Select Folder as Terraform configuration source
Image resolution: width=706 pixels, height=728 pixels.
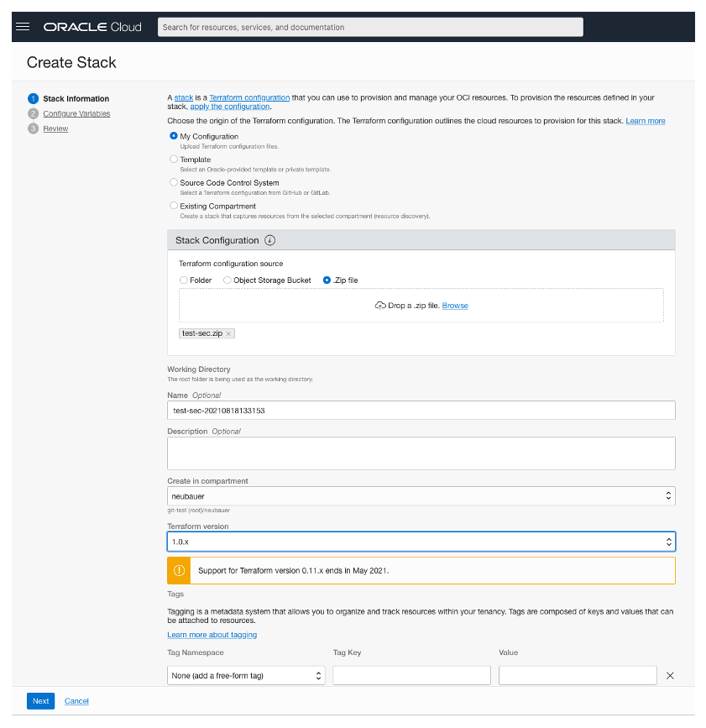[x=184, y=280]
